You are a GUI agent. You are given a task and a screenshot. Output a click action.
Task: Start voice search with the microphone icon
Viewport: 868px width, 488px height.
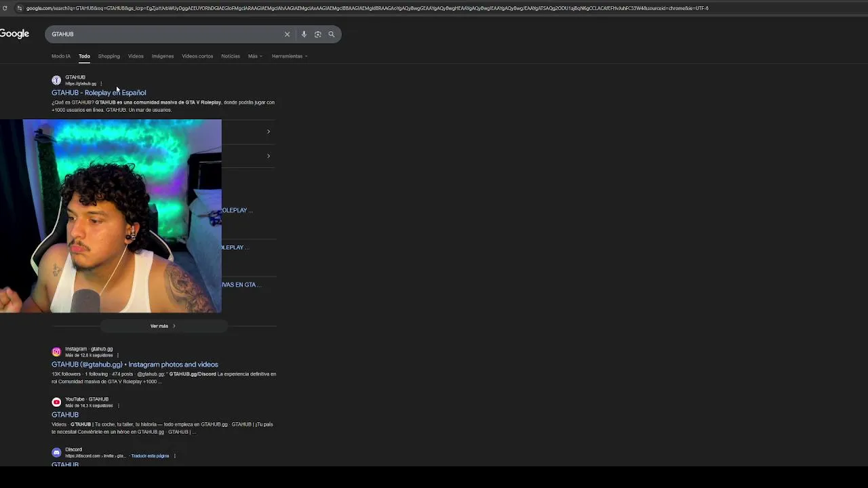(x=304, y=34)
